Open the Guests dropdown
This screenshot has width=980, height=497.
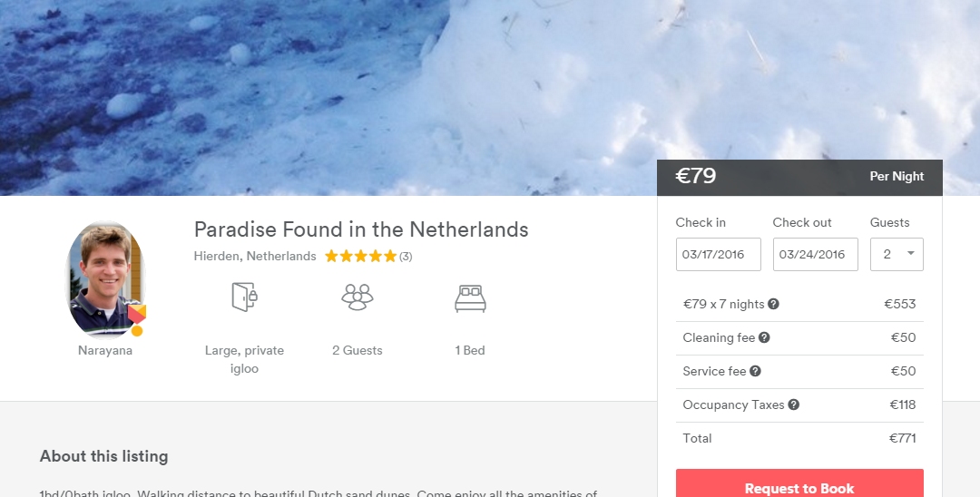tap(897, 254)
